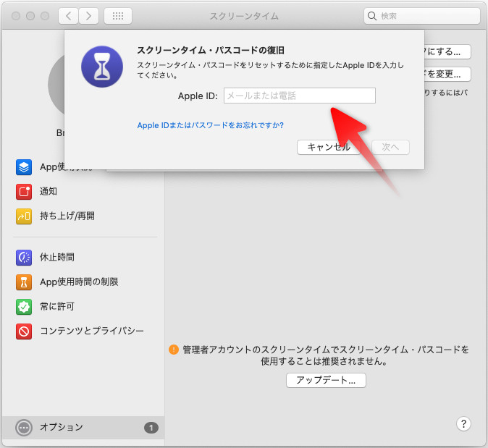Select the オプション row label
The width and height of the screenshot is (488, 448).
click(62, 427)
